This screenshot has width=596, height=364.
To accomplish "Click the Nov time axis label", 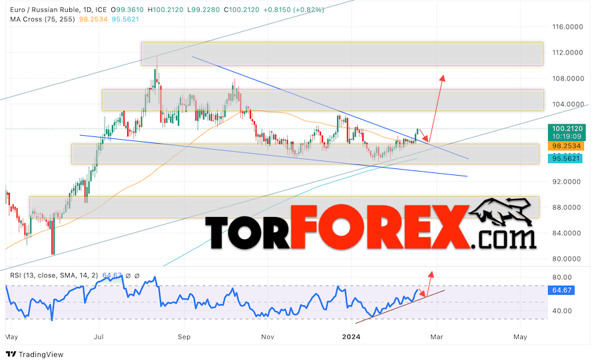I will click(268, 337).
